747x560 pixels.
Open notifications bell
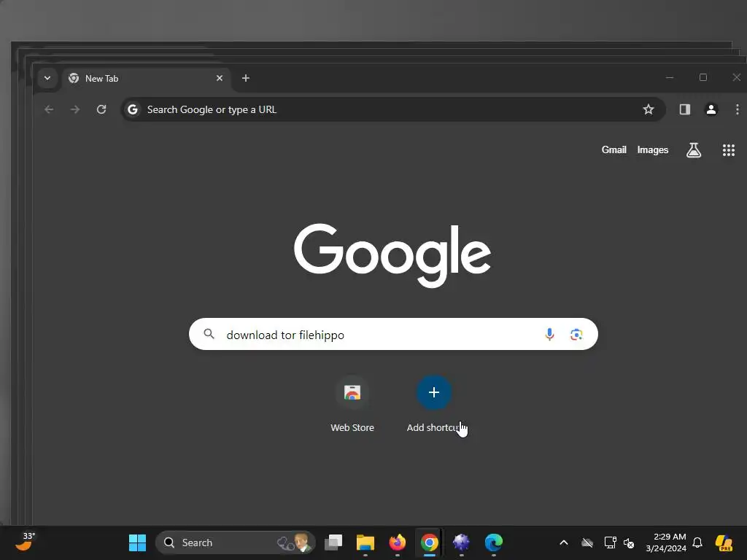coord(697,542)
